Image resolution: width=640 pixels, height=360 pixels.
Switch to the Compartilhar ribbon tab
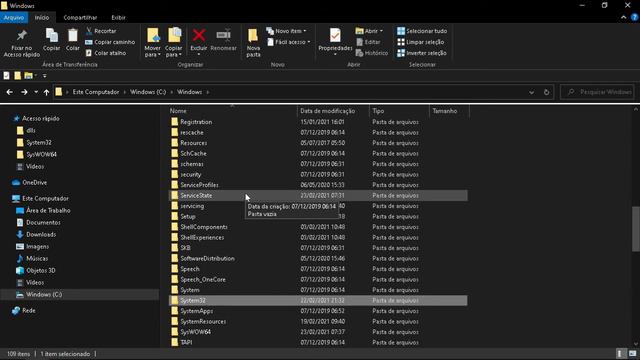point(80,18)
